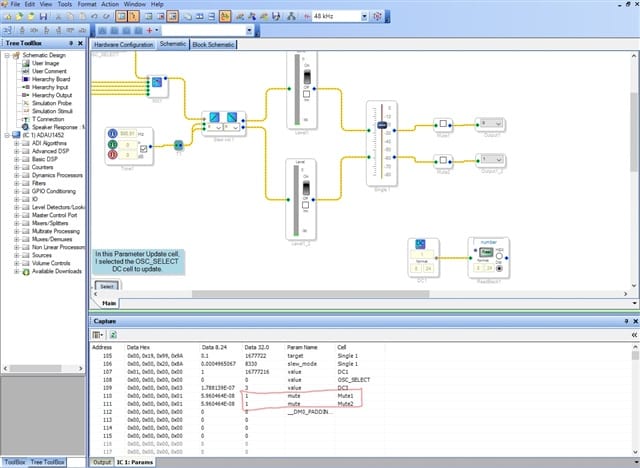Click the blue DC icon in DC1 block
The image size is (640, 468).
tap(420, 244)
